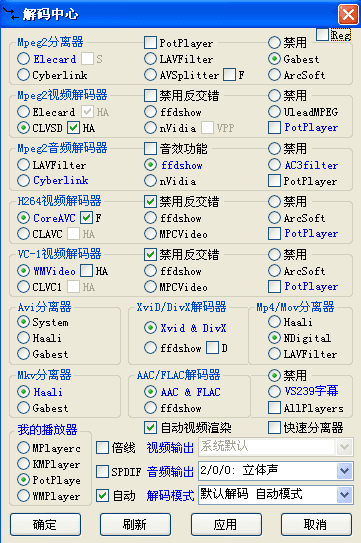Screen dimensions: 361x543
Task: Click the 取消 button
Action: (x=316, y=525)
